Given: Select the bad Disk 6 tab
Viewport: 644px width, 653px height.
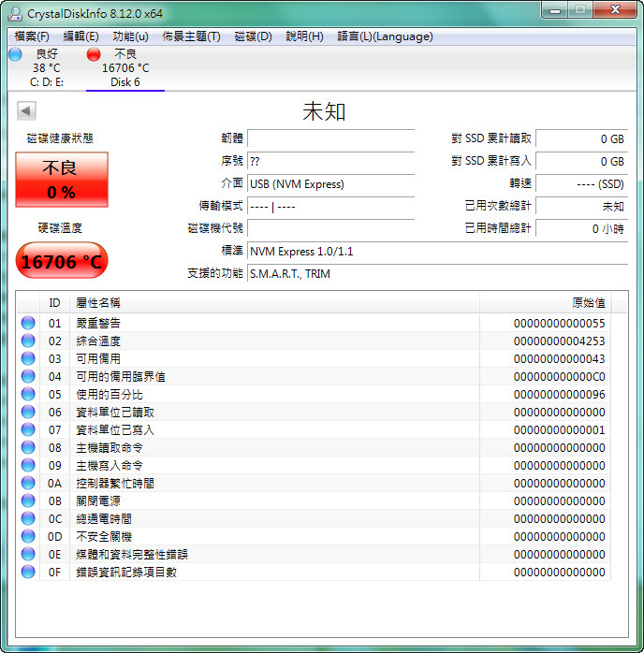Looking at the screenshot, I should pos(125,68).
